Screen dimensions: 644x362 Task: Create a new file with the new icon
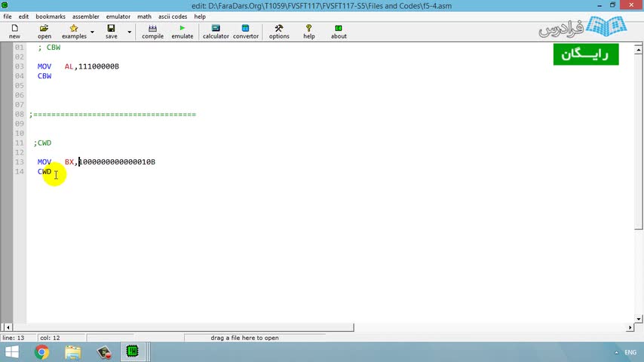click(15, 31)
